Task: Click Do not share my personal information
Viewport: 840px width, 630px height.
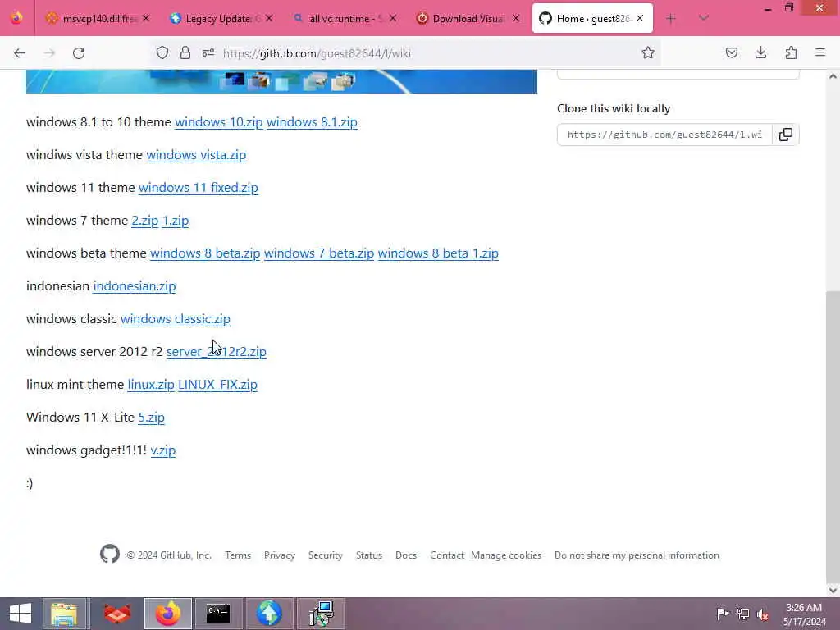Action: coord(637,555)
